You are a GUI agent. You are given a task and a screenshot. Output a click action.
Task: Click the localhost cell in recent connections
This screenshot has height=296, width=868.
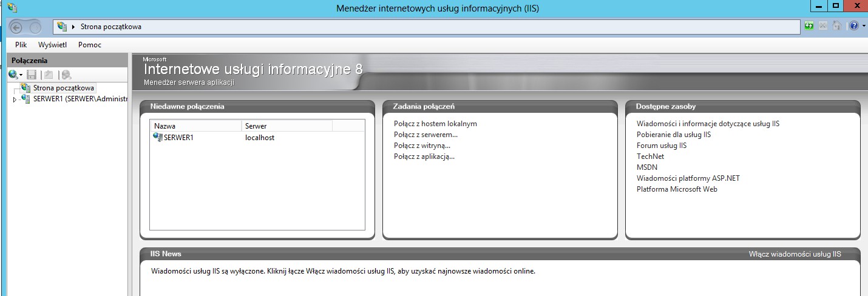259,138
